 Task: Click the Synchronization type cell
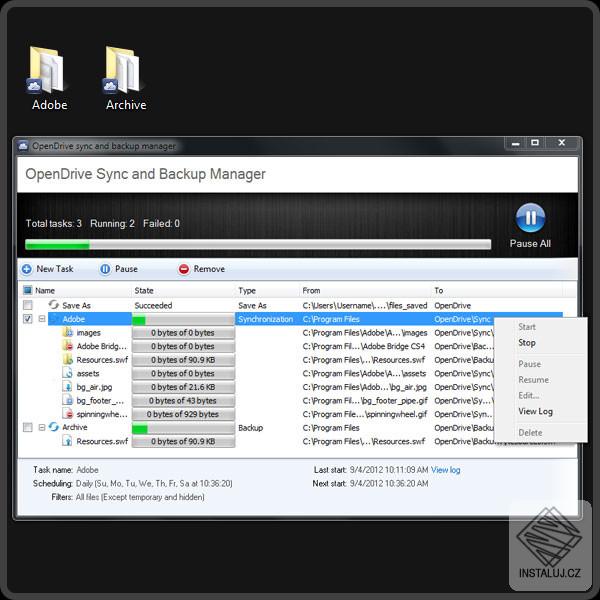point(266,319)
